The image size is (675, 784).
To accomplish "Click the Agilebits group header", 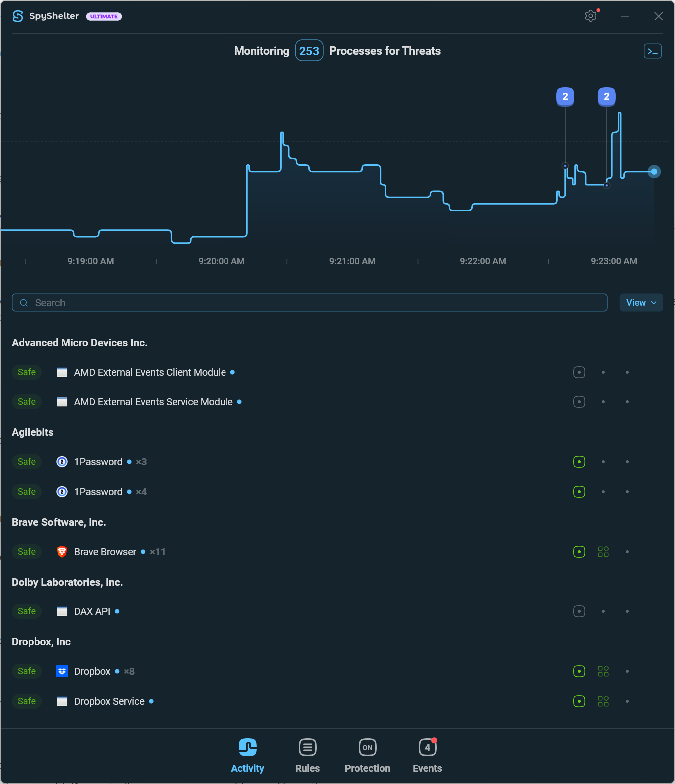I will pyautogui.click(x=33, y=432).
